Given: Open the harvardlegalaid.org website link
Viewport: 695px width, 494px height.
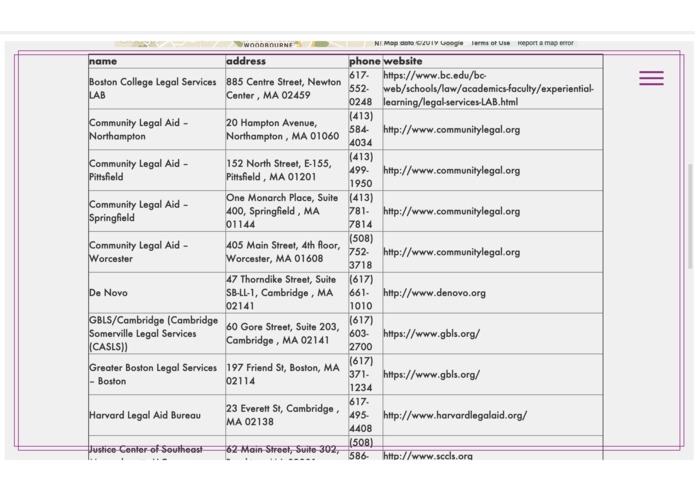Looking at the screenshot, I should tap(455, 415).
